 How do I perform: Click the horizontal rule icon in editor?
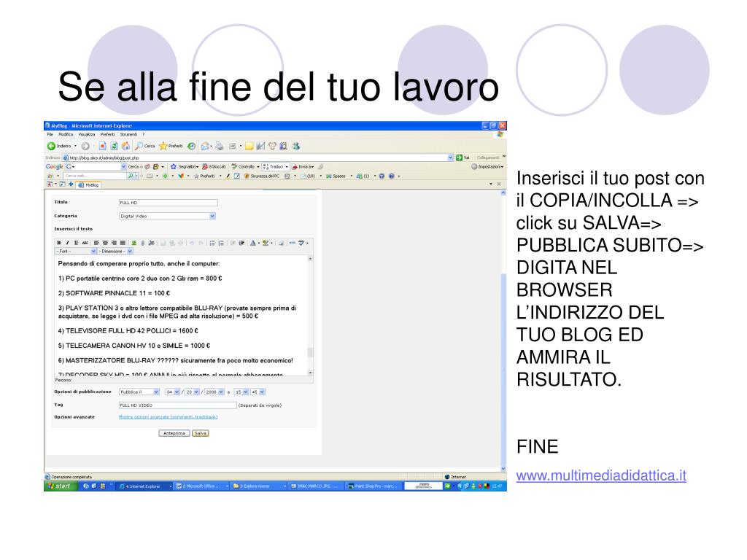point(292,243)
